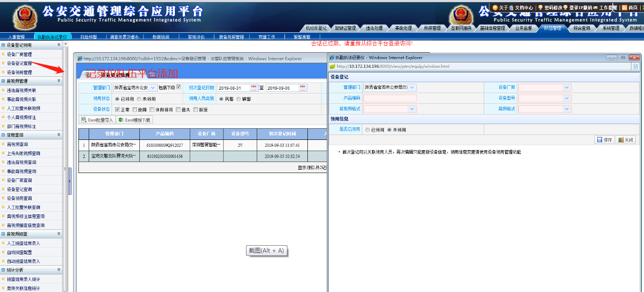The image size is (644, 292).
Task: Collapse the 音视频管理 sidebar section
Action: click(x=59, y=81)
